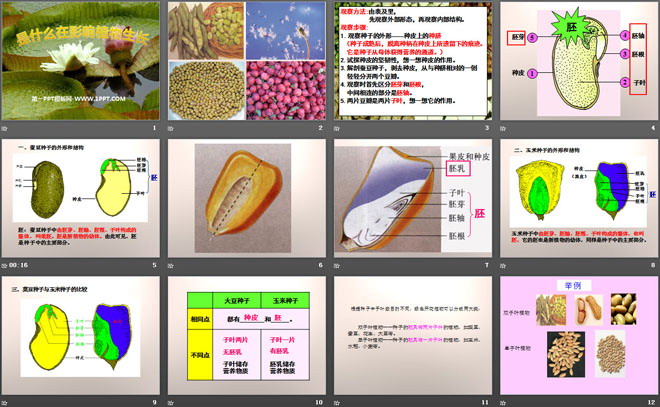Select slide 5 showing broad bean structure
660x407 pixels.
point(81,198)
